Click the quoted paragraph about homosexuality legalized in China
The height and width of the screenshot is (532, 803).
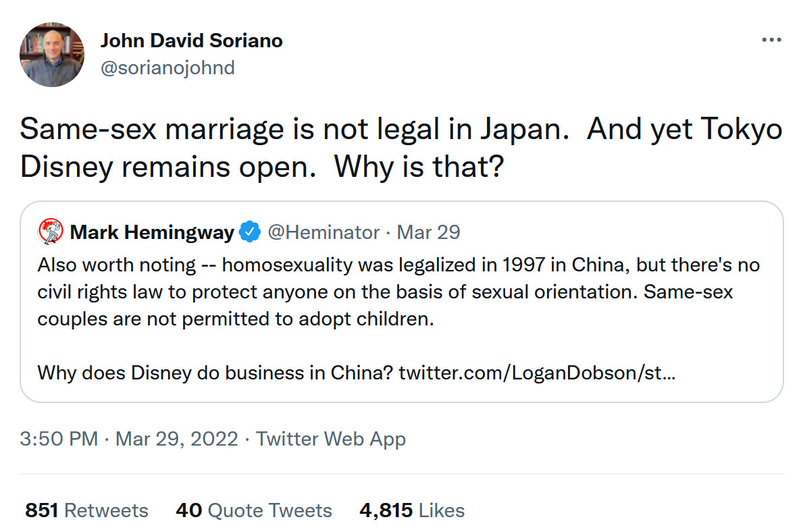[398, 292]
